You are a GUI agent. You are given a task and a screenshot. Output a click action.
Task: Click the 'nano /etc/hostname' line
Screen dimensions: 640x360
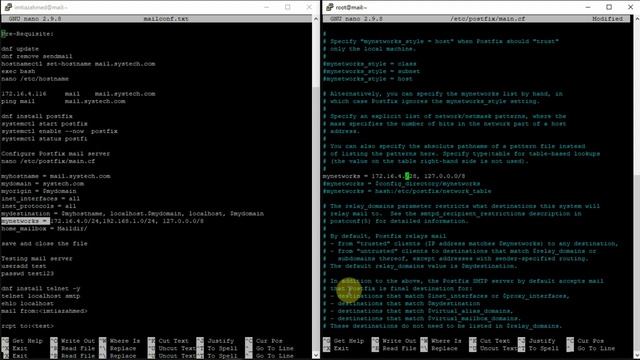[x=35, y=79]
